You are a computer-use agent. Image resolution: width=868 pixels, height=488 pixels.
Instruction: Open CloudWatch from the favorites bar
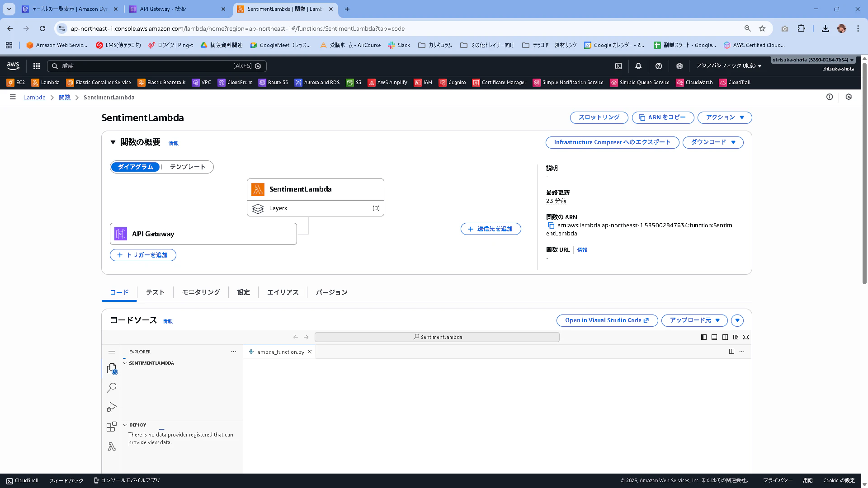pyautogui.click(x=694, y=83)
